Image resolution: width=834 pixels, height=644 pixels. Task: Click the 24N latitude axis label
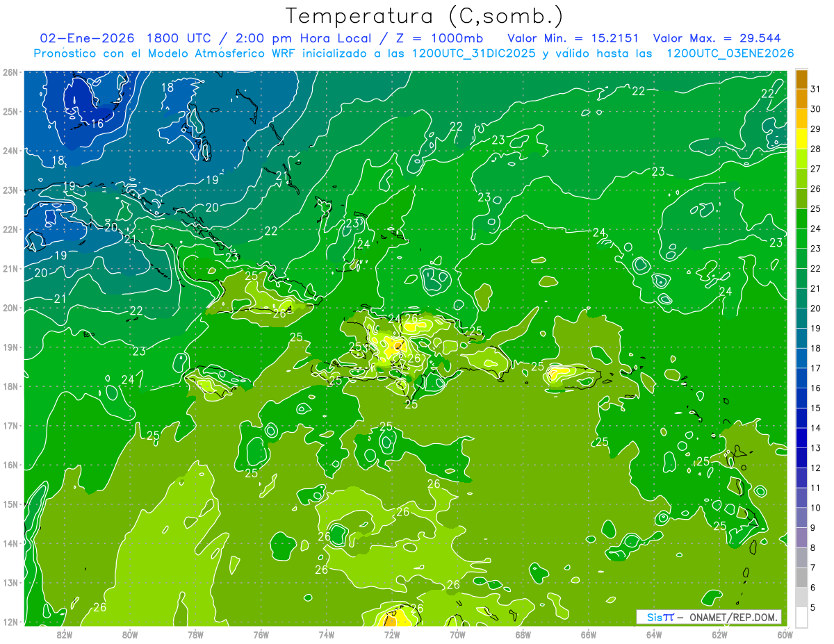point(10,151)
